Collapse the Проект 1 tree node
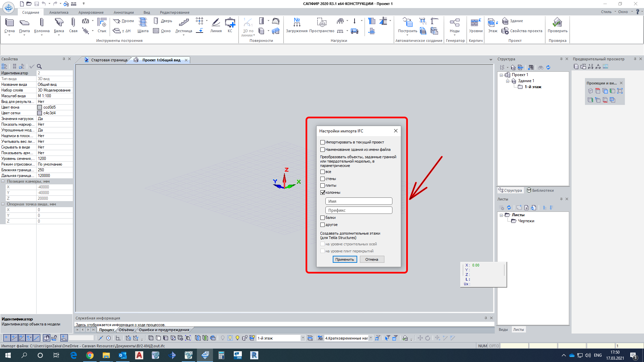Screen dimensions: 644x362 [x=501, y=75]
